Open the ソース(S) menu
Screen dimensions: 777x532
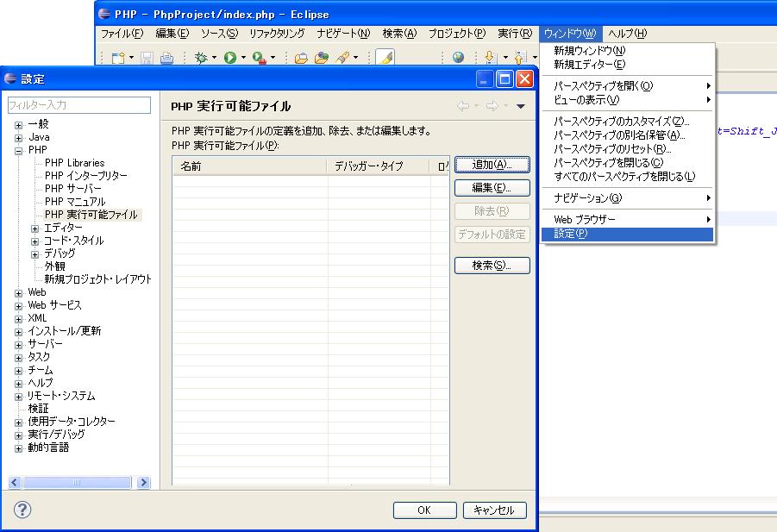219,33
